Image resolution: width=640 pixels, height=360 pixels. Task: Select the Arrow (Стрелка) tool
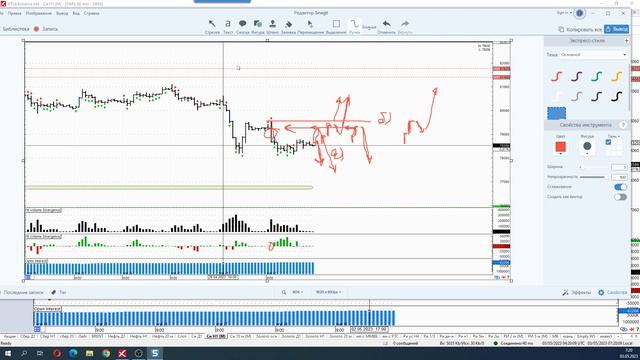pyautogui.click(x=212, y=27)
